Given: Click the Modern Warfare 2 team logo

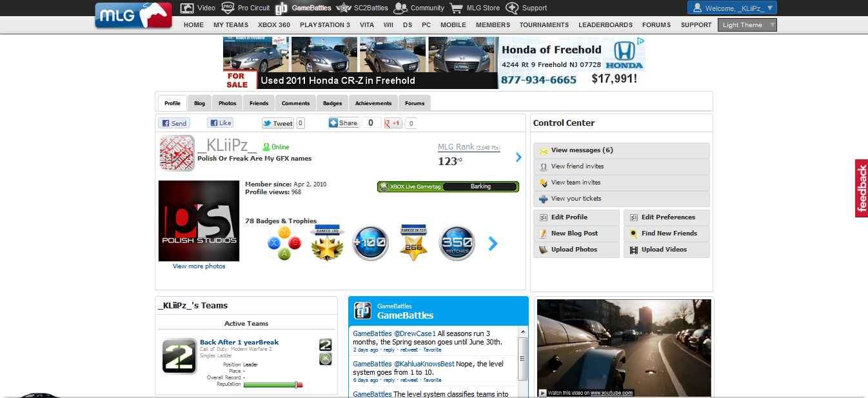Looking at the screenshot, I should pos(179,356).
